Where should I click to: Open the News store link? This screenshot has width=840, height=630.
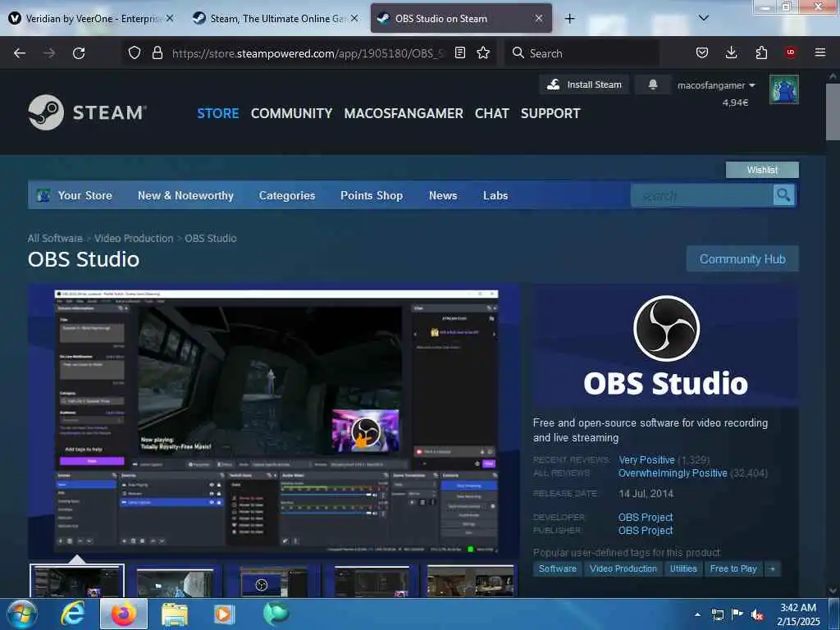tap(443, 195)
